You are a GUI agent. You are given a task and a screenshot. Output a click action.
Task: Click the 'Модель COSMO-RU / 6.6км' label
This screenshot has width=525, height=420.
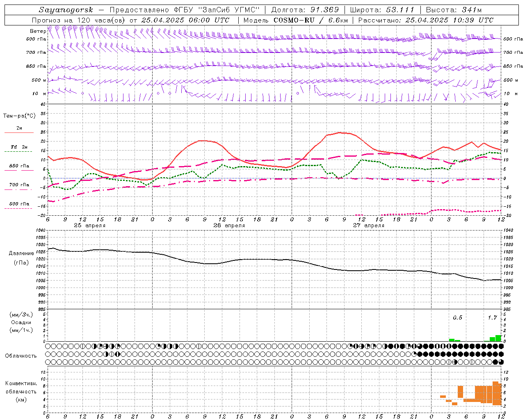tap(295, 20)
